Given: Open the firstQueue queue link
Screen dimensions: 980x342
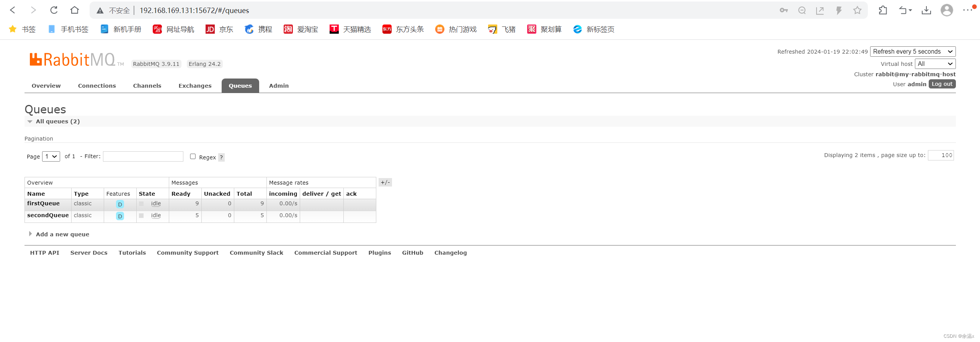Looking at the screenshot, I should click(43, 203).
